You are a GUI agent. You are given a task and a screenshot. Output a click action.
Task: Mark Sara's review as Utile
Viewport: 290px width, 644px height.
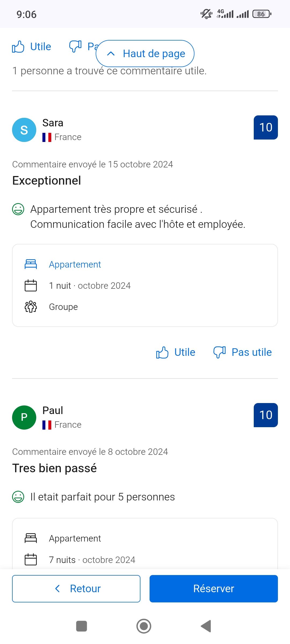click(x=185, y=352)
